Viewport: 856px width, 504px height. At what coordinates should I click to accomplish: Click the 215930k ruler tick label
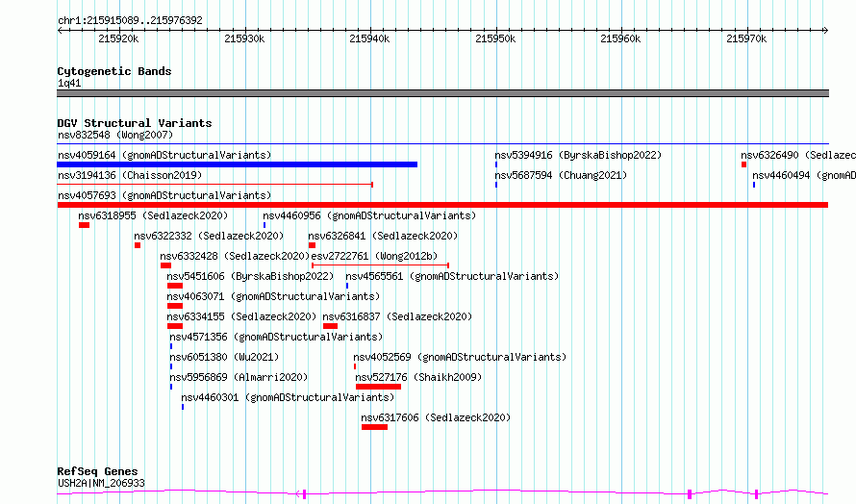pyautogui.click(x=244, y=38)
